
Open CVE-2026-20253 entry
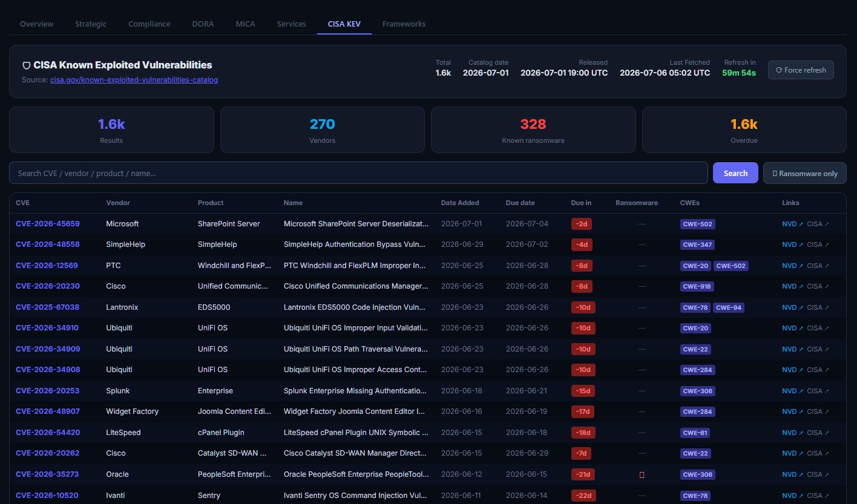pyautogui.click(x=48, y=391)
